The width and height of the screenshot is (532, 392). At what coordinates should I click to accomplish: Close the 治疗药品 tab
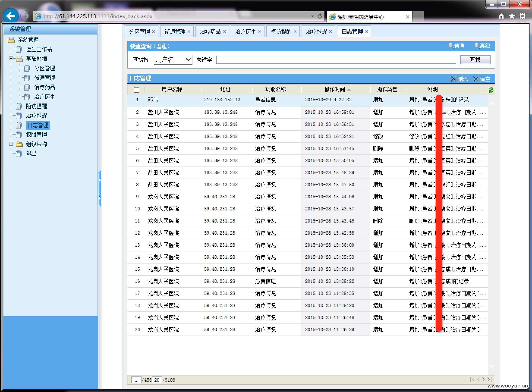(x=224, y=31)
